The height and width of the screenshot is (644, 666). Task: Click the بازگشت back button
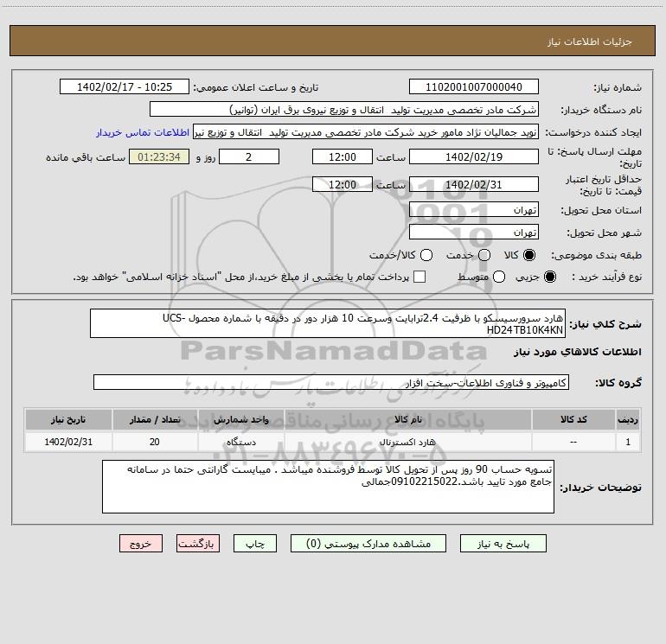198,544
